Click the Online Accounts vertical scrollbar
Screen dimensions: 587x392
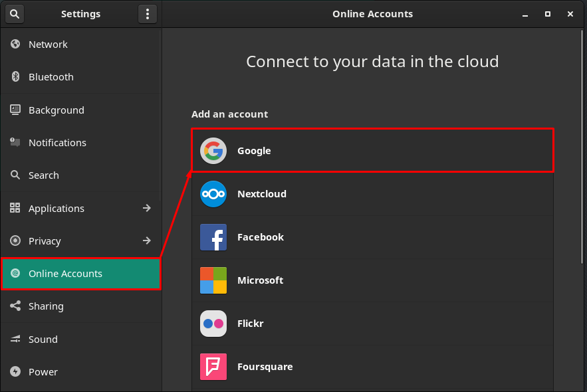tap(582, 147)
